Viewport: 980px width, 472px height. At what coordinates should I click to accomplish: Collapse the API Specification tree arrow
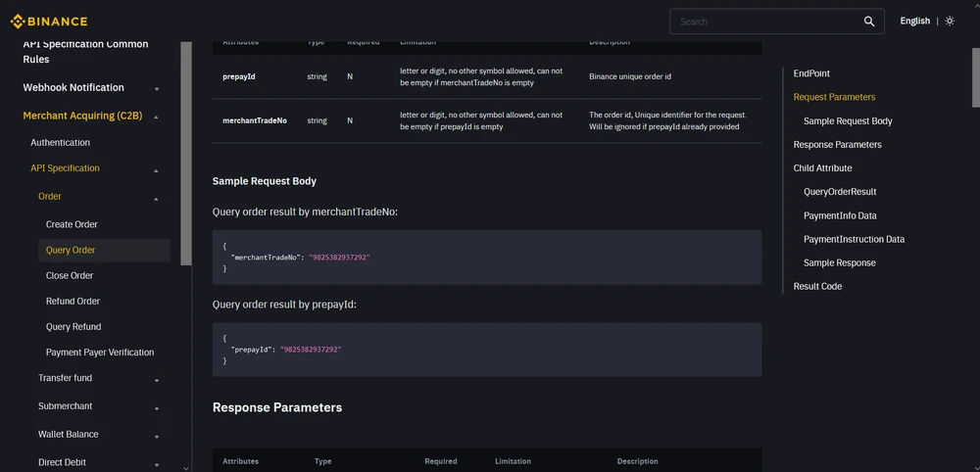click(157, 170)
